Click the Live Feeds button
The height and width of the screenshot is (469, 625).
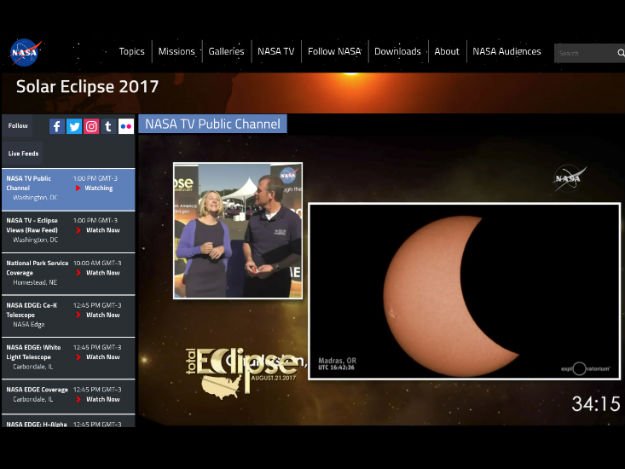tap(23, 153)
